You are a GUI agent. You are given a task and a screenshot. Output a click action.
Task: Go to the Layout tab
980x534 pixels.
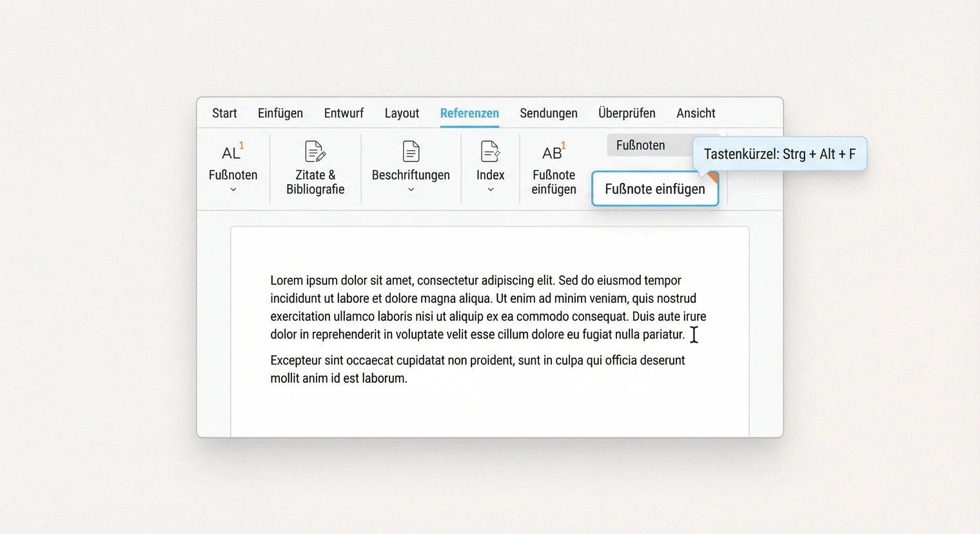tap(402, 113)
